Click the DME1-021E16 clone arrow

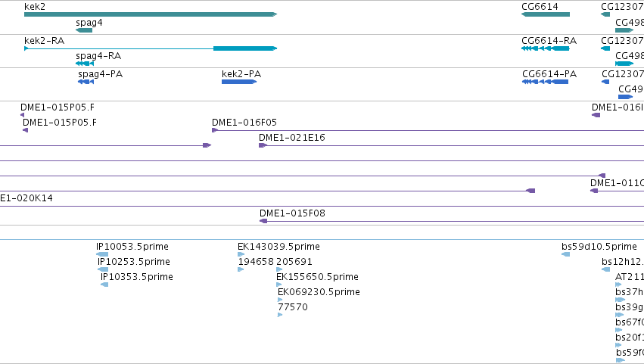point(263,145)
